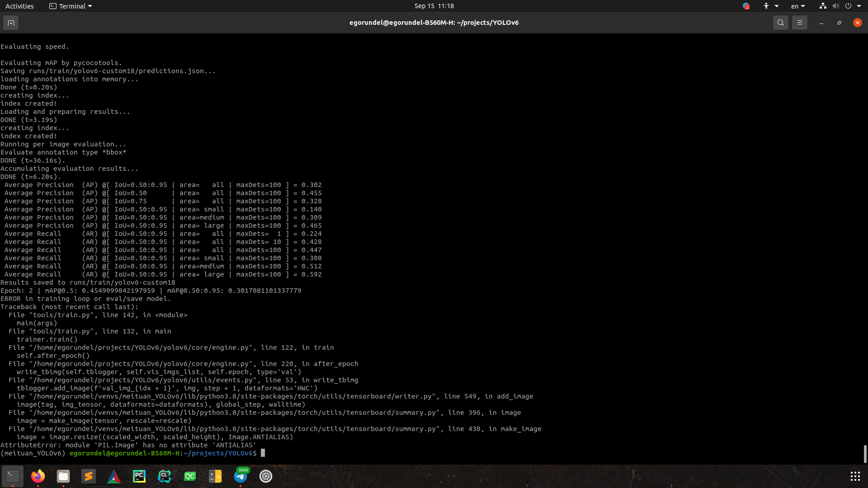Open the Files manager from the dock
The image size is (868, 488).
tap(63, 476)
